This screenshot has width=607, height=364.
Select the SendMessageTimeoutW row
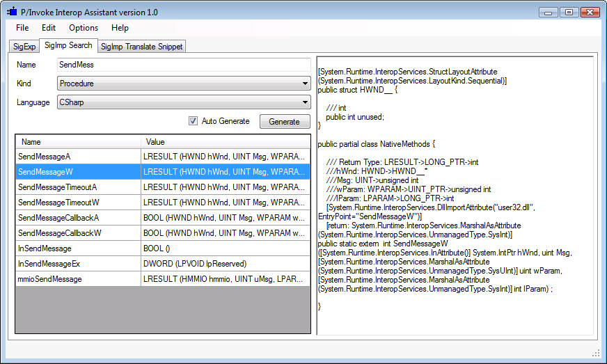[x=78, y=203]
